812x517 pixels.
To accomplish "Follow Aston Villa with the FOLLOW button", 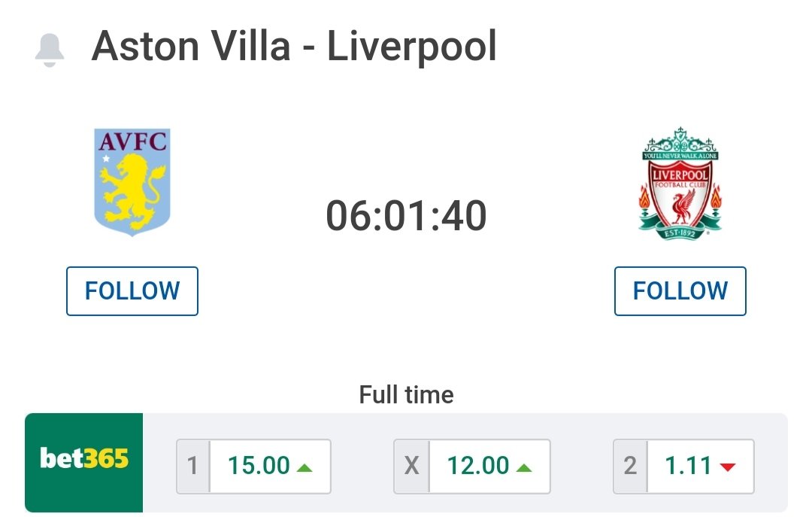I will point(132,291).
